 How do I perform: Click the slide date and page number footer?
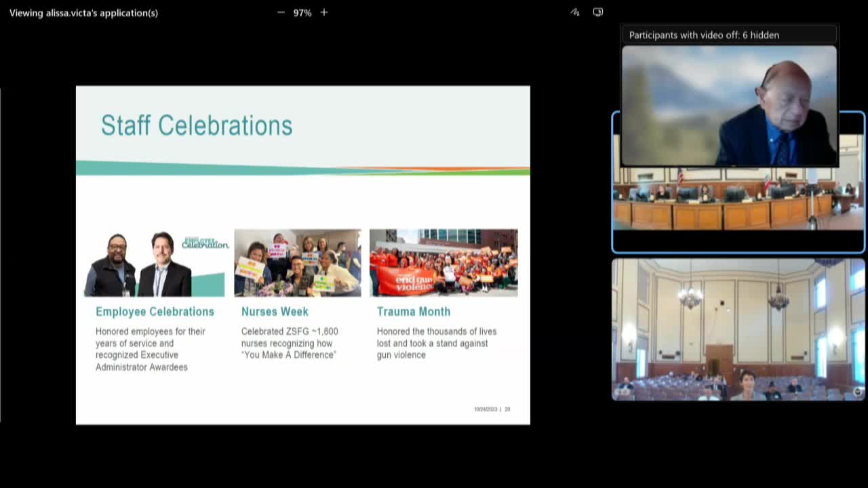point(492,409)
